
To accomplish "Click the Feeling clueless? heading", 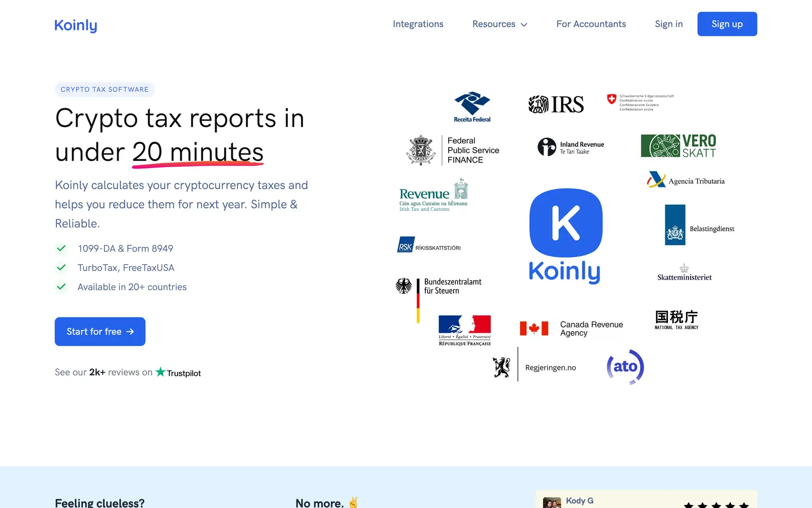I will point(99,503).
